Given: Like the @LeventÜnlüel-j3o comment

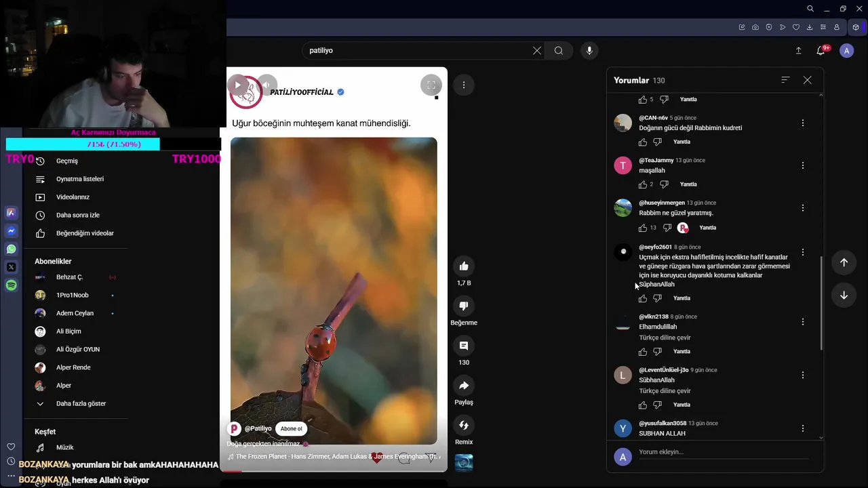Looking at the screenshot, I should tap(643, 405).
